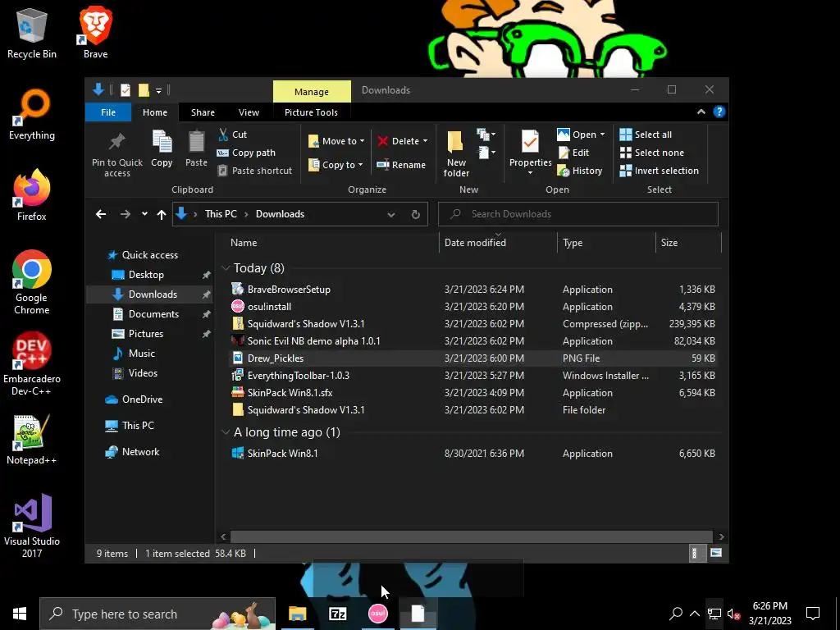Image resolution: width=840 pixels, height=630 pixels.
Task: Click History in Open group
Action: tap(580, 171)
